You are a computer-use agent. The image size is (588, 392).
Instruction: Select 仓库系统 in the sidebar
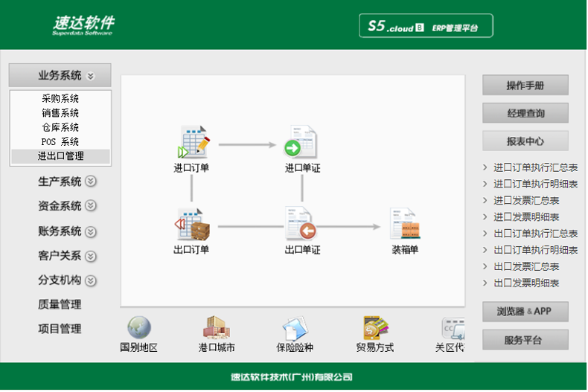[60, 127]
